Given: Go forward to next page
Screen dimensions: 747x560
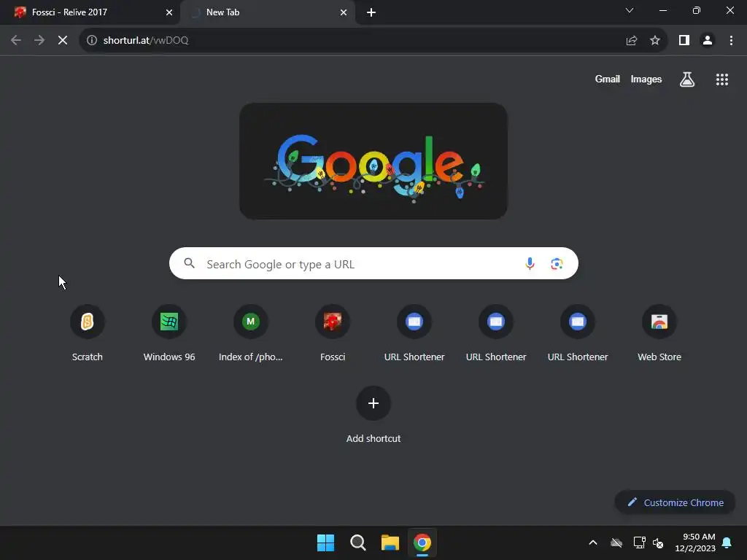Looking at the screenshot, I should (x=39, y=41).
